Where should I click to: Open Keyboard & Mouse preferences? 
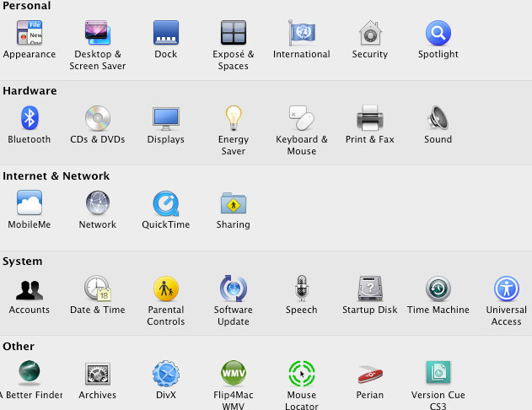tap(302, 118)
